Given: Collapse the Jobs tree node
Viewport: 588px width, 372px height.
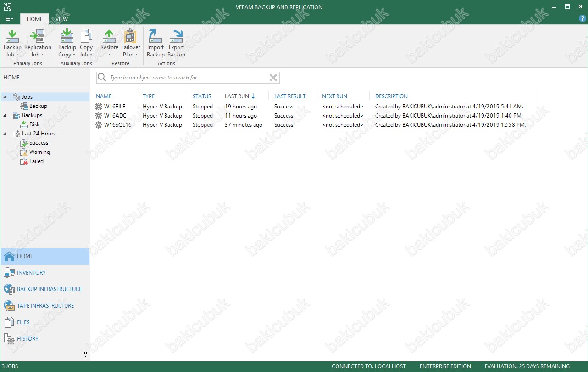Looking at the screenshot, I should (5, 97).
